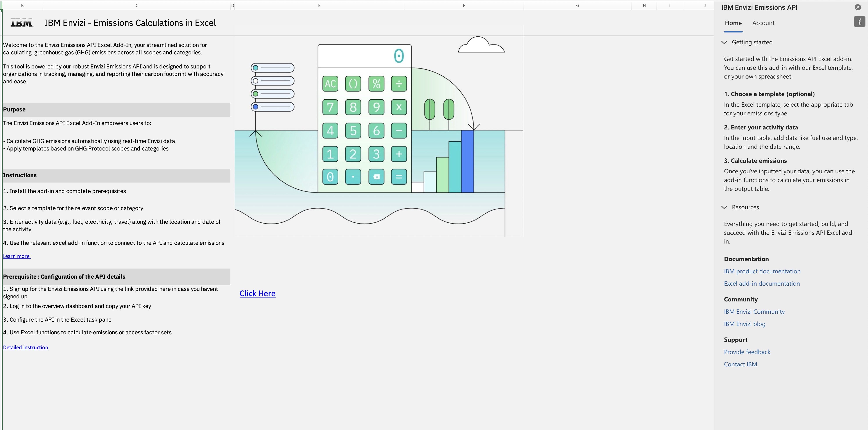Switch to the Home tab
The image size is (868, 430).
pyautogui.click(x=733, y=23)
